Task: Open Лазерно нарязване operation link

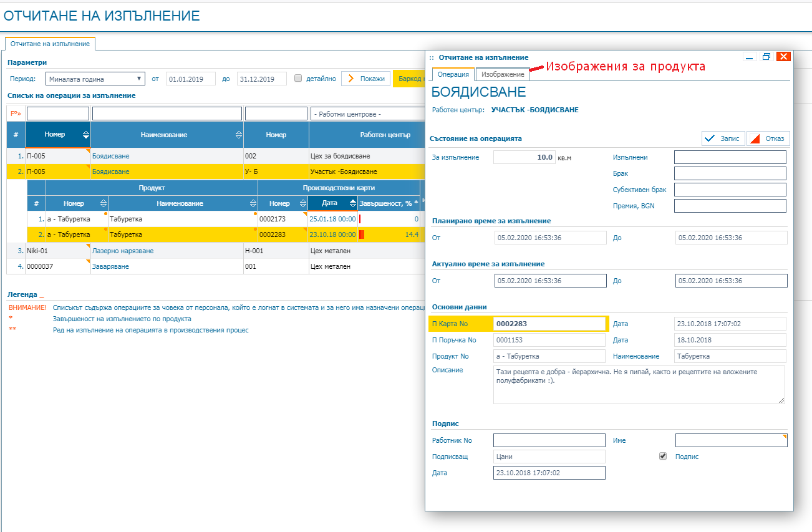Action: pyautogui.click(x=123, y=251)
